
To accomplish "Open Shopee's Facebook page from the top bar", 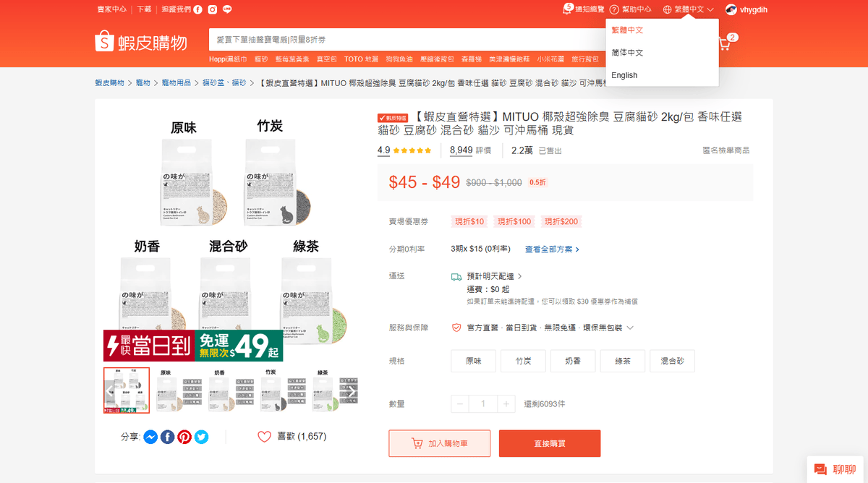I will (198, 9).
